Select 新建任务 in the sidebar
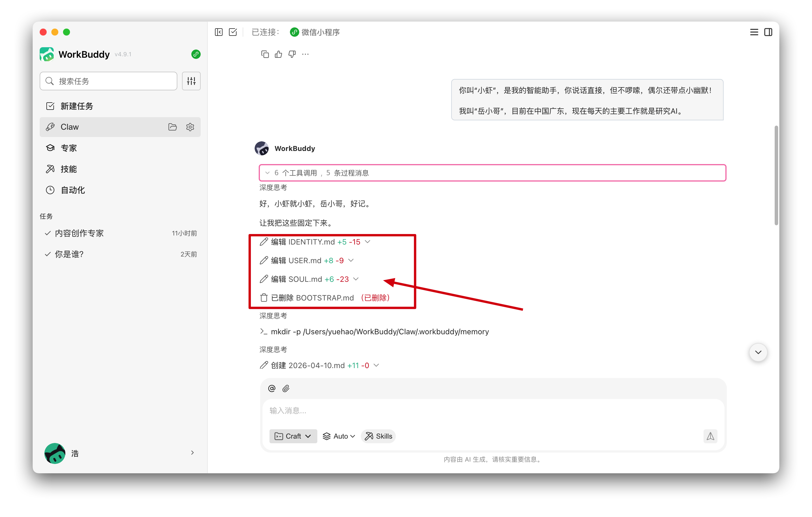This screenshot has width=812, height=517. coord(120,106)
